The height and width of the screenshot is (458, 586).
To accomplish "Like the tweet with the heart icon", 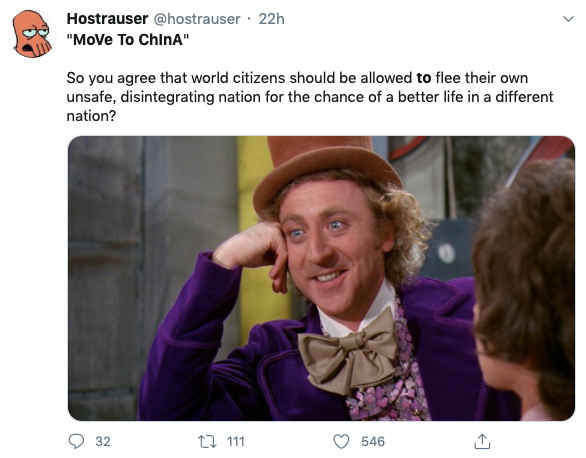I will click(341, 442).
